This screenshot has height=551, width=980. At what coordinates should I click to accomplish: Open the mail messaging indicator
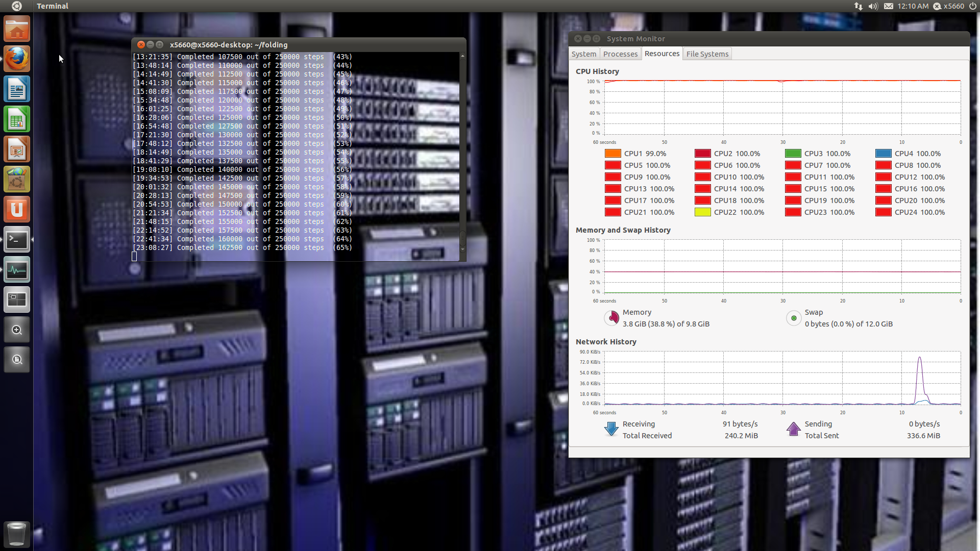click(x=889, y=6)
